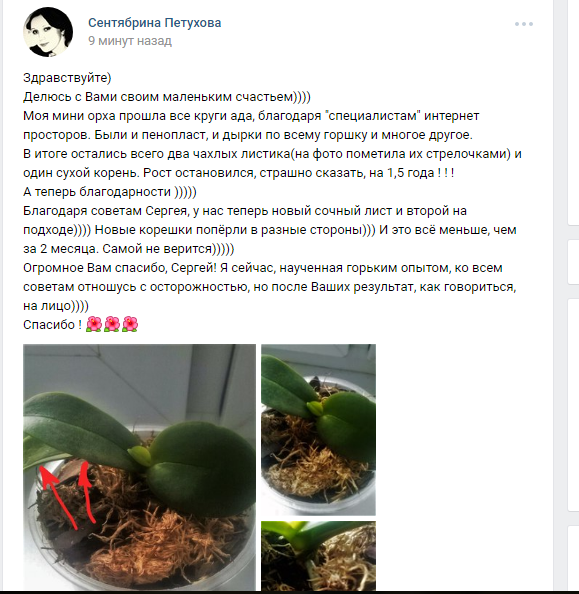Open the Сентябрина Петухова profile name link
The height and width of the screenshot is (594, 579).
click(155, 23)
